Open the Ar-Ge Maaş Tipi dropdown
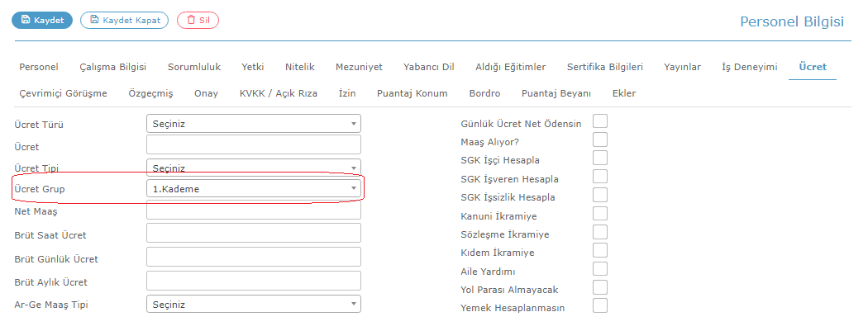Image resolution: width=868 pixels, height=331 pixels. pos(254,305)
